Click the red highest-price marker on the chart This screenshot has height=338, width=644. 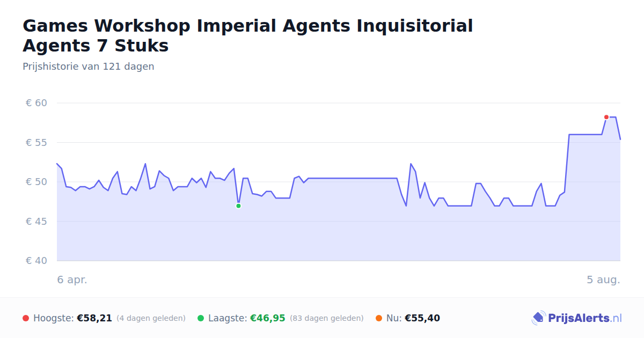(606, 117)
